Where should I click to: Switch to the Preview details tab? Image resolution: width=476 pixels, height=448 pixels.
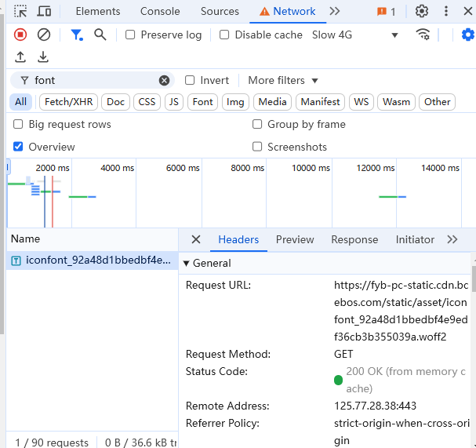pyautogui.click(x=295, y=239)
